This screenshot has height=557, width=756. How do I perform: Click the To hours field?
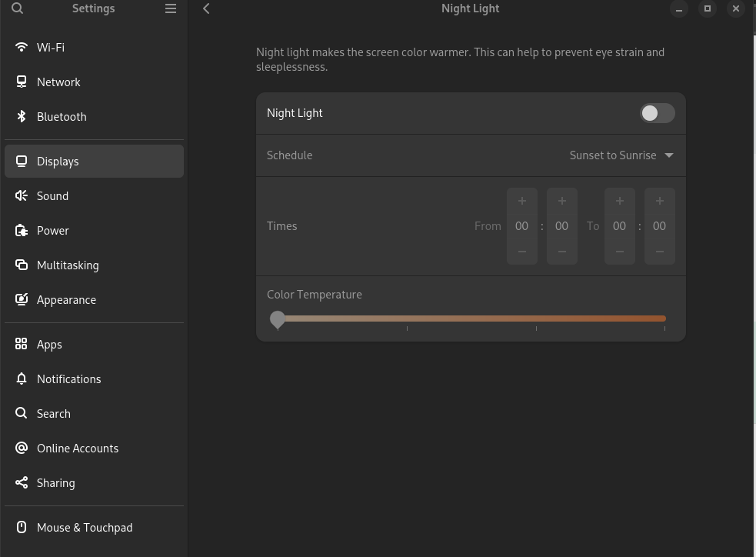pyautogui.click(x=620, y=226)
